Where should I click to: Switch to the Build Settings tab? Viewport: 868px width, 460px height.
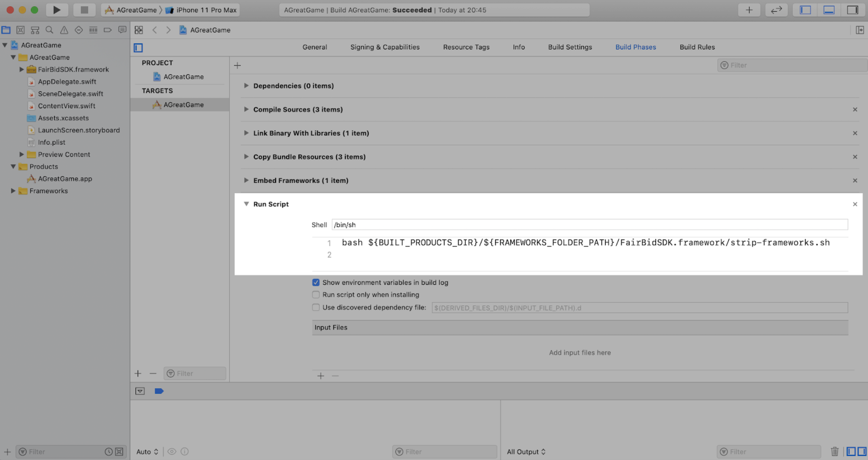pyautogui.click(x=570, y=47)
